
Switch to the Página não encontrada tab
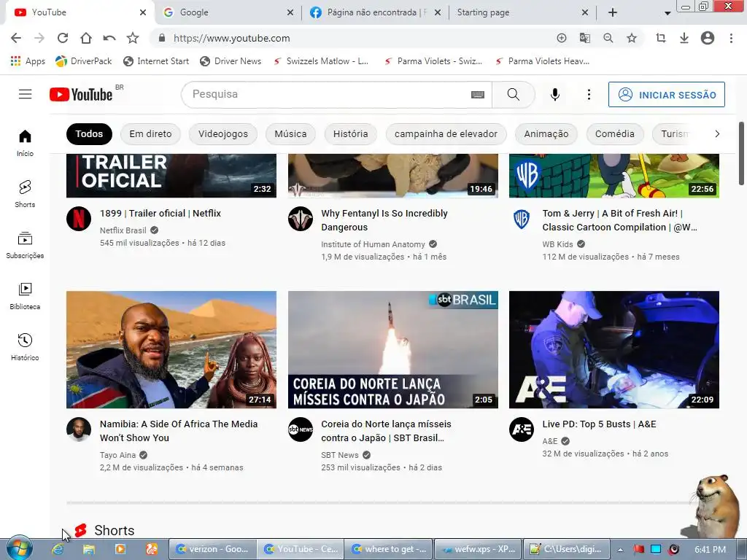click(x=375, y=12)
